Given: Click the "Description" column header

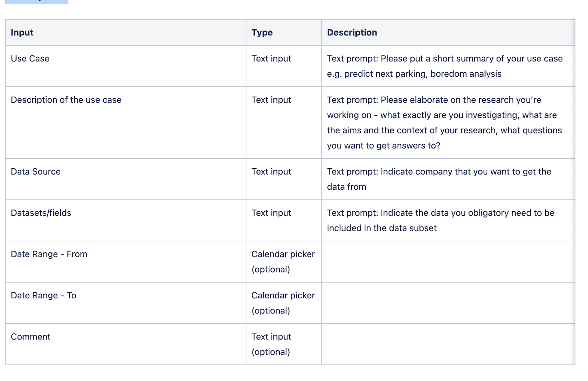Looking at the screenshot, I should pyautogui.click(x=352, y=32).
